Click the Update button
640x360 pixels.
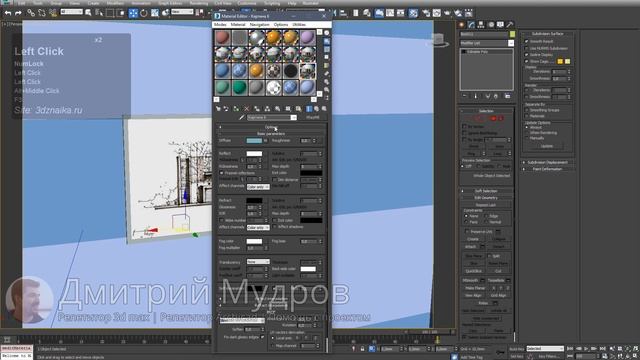[x=547, y=146]
